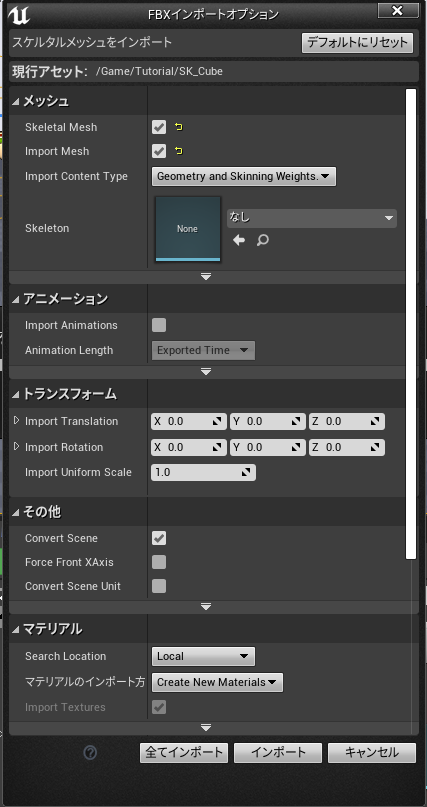The image size is (427, 807).
Task: Reset Import Mesh value with yellow arrow
Action: pos(179,151)
